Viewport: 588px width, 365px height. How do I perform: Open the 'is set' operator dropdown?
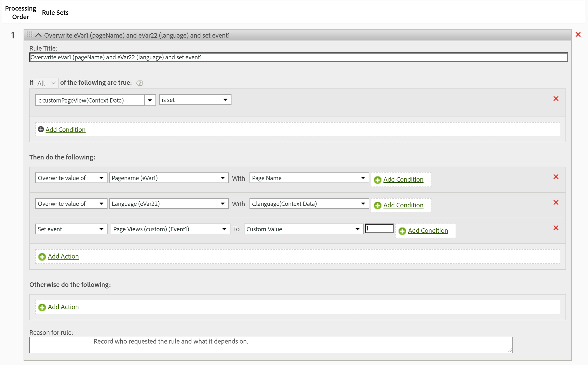195,100
